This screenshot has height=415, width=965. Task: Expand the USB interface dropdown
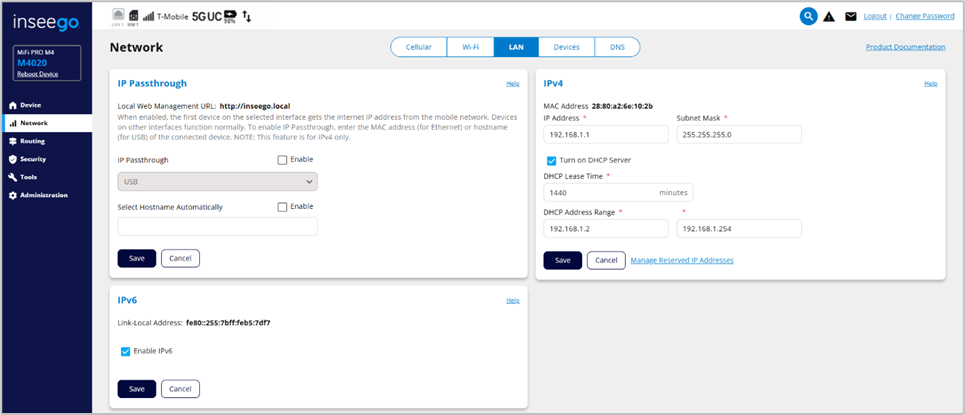click(x=217, y=182)
